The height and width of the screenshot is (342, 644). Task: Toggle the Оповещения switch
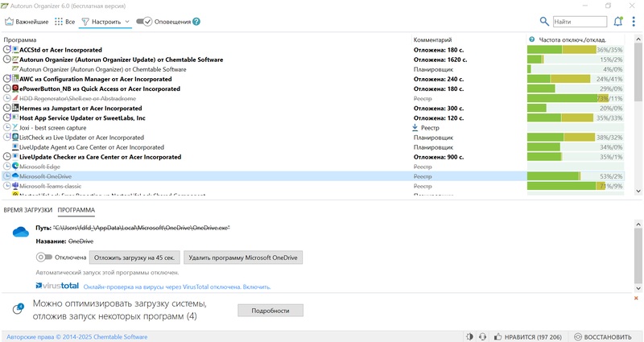tap(144, 22)
